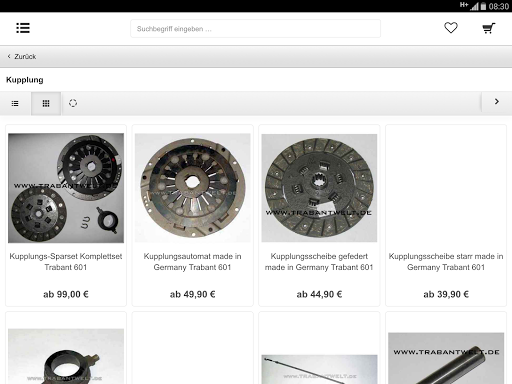512x384 pixels.
Task: Open the wishlist heart icon
Action: pos(451,28)
